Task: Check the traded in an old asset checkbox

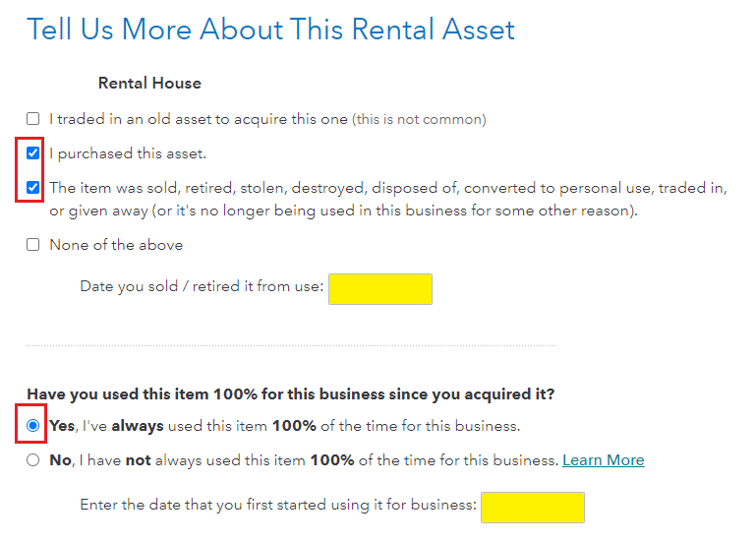Action: 33,119
